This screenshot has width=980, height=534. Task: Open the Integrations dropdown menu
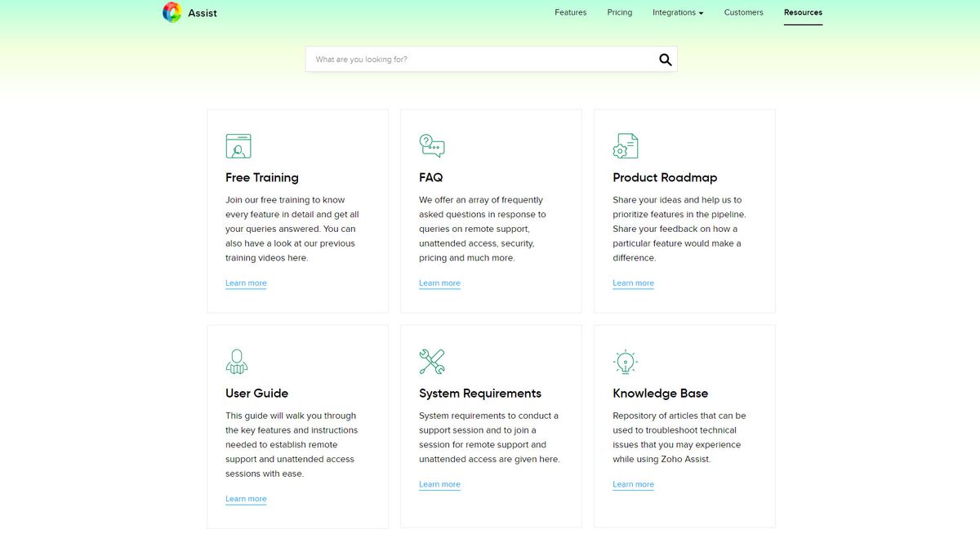674,12
